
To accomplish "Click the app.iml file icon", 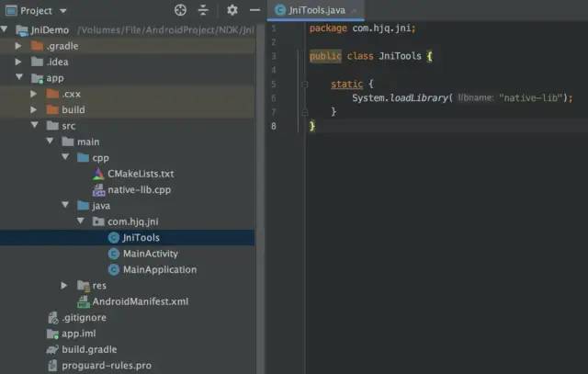I will click(52, 334).
